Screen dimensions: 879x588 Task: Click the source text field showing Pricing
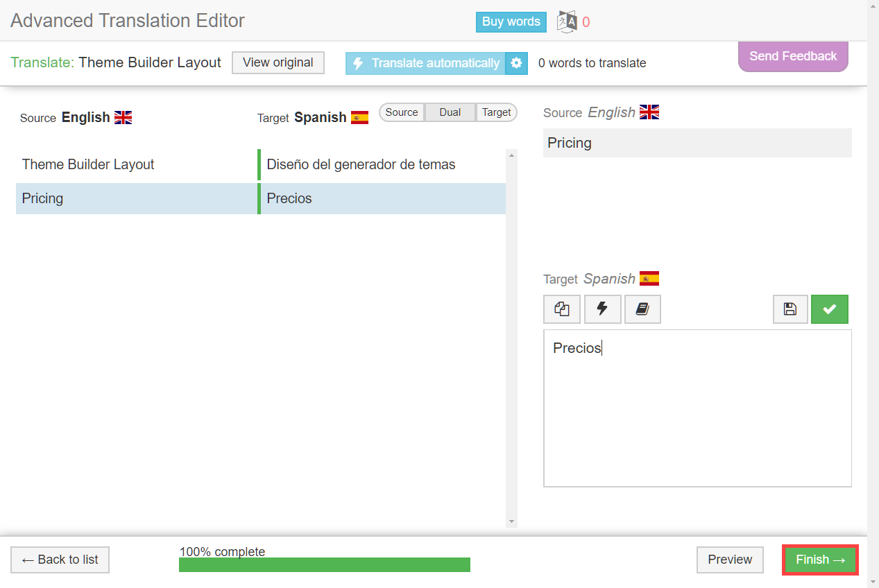[697, 143]
